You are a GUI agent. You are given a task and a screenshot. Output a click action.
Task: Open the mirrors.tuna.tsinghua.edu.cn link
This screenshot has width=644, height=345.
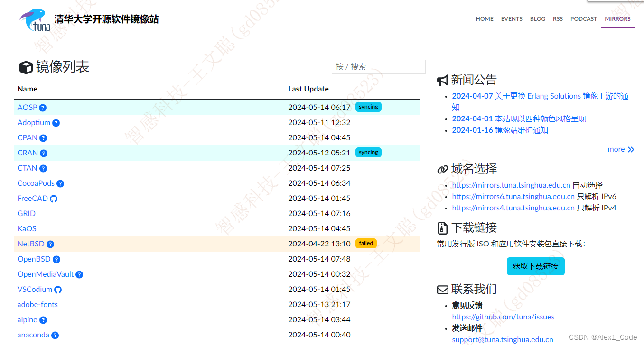pyautogui.click(x=511, y=185)
